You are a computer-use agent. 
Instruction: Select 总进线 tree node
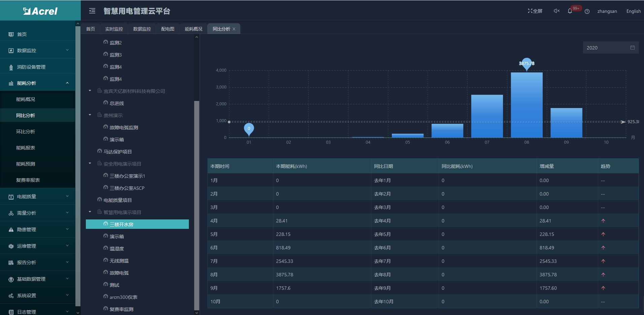point(116,103)
